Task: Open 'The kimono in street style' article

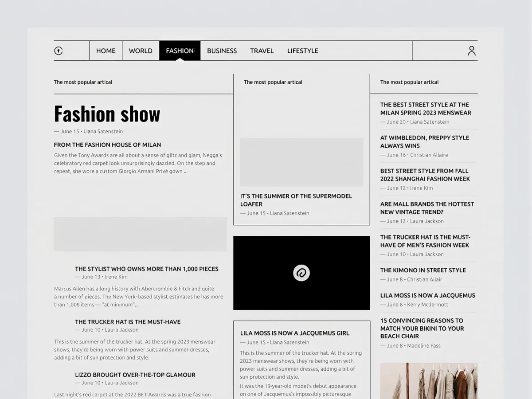Action: [423, 270]
